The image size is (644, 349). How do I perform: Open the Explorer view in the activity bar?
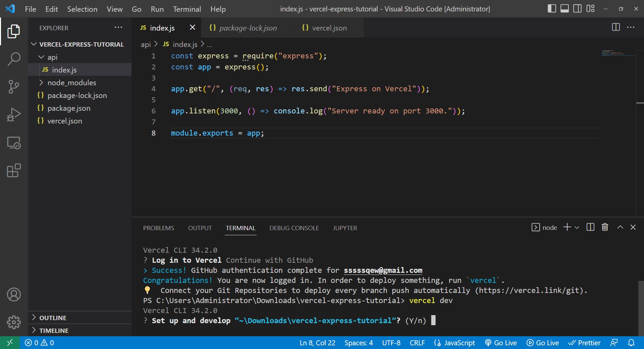[14, 31]
